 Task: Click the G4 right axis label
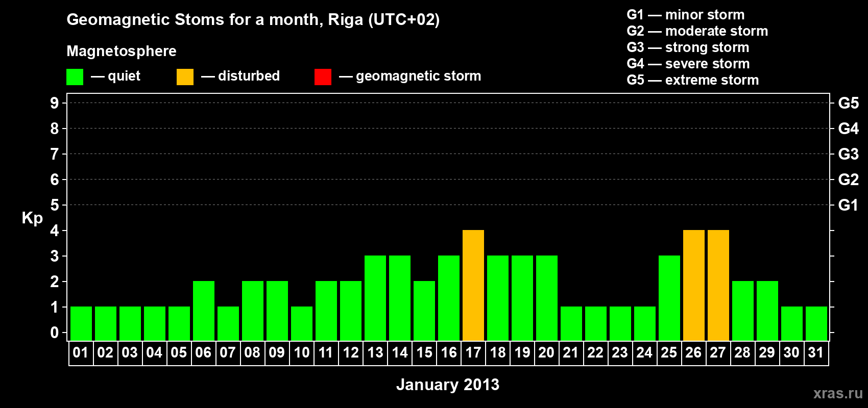(x=849, y=129)
